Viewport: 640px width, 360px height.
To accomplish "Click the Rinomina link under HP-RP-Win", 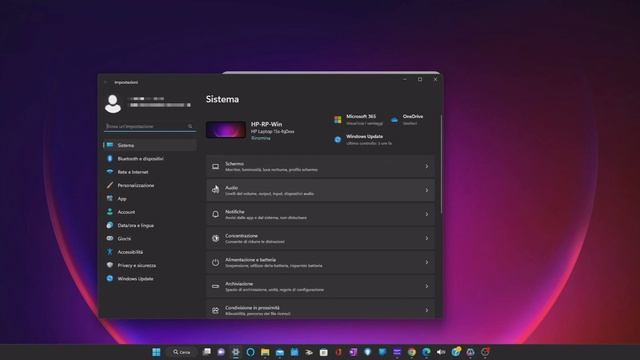I will 260,138.
